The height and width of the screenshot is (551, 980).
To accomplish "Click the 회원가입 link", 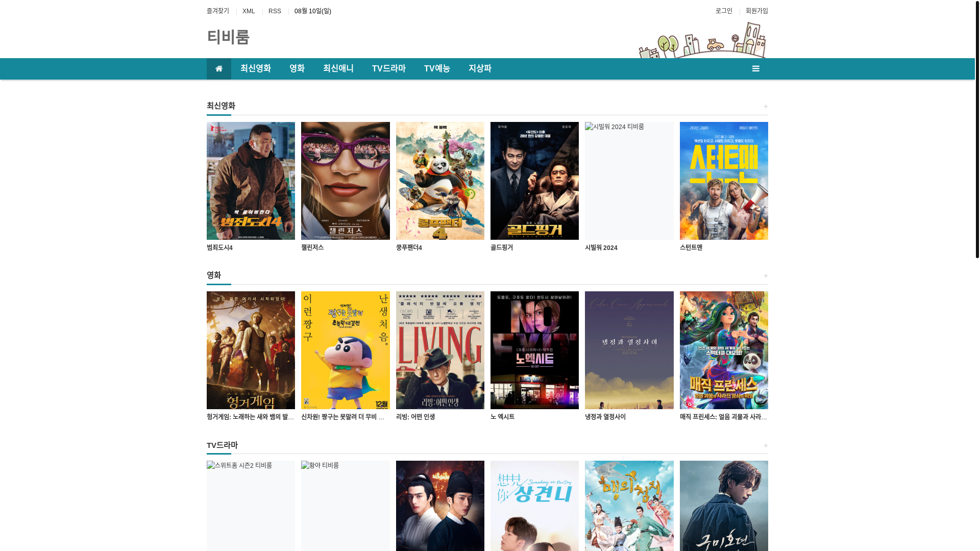I will 756,11.
